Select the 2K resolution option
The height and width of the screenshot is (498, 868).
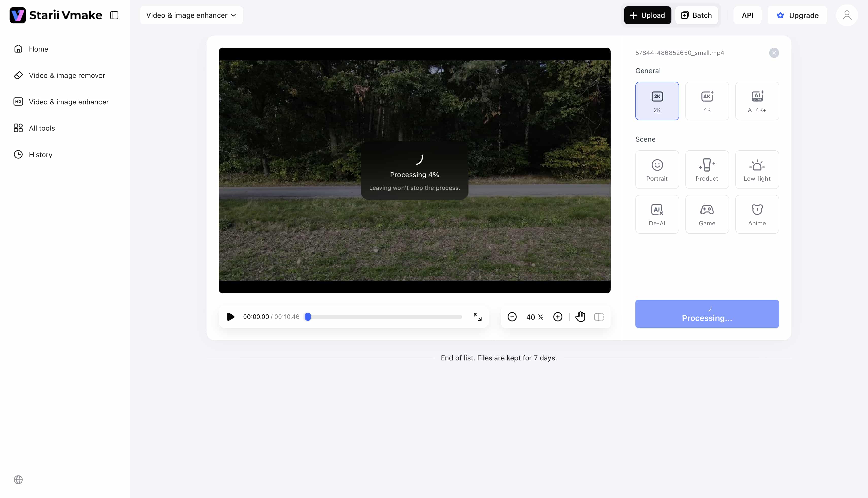[x=657, y=101]
